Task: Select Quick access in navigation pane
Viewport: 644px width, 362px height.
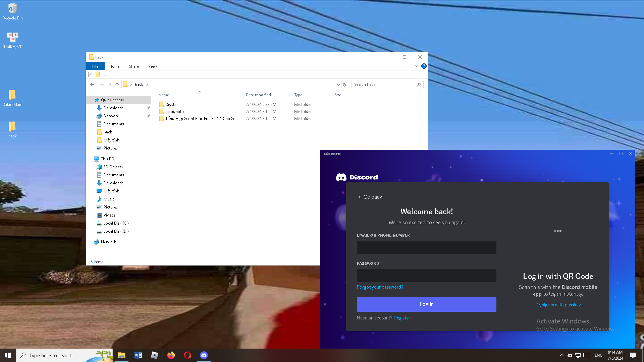Action: [x=112, y=100]
